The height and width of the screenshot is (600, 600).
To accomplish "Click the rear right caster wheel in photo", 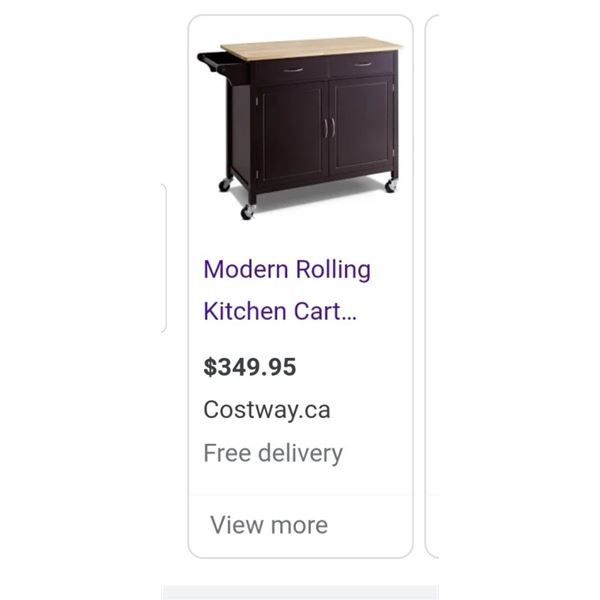I will (391, 185).
